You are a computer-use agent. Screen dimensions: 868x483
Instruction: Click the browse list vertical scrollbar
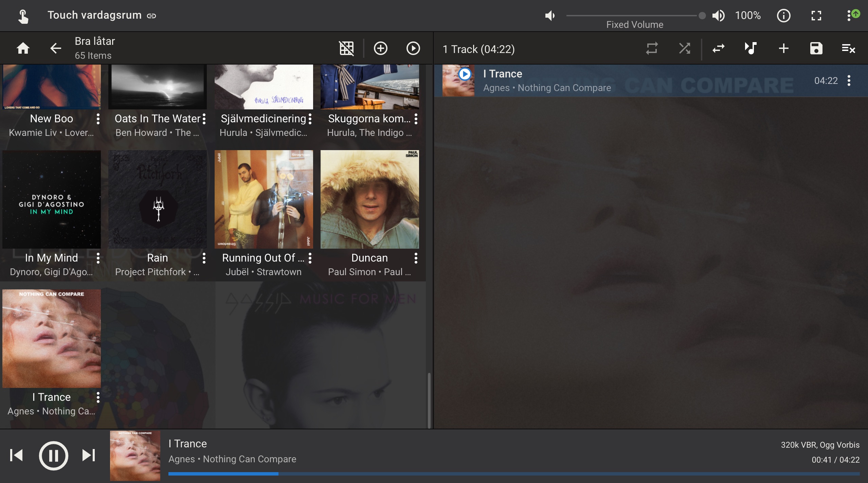[x=429, y=400]
